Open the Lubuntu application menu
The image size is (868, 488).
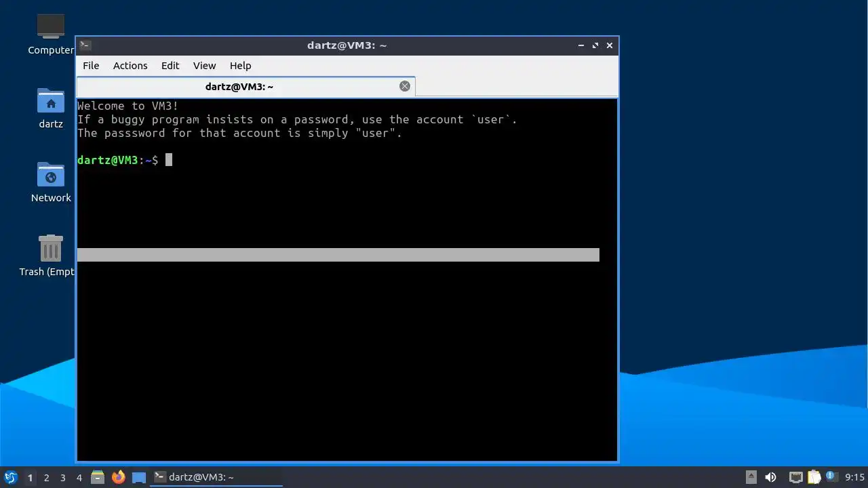[10, 477]
